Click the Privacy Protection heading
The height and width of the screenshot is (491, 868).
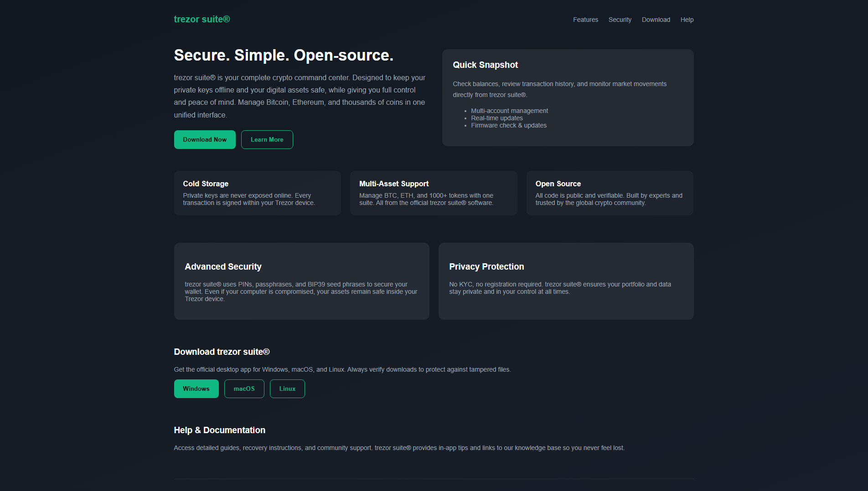click(x=486, y=266)
